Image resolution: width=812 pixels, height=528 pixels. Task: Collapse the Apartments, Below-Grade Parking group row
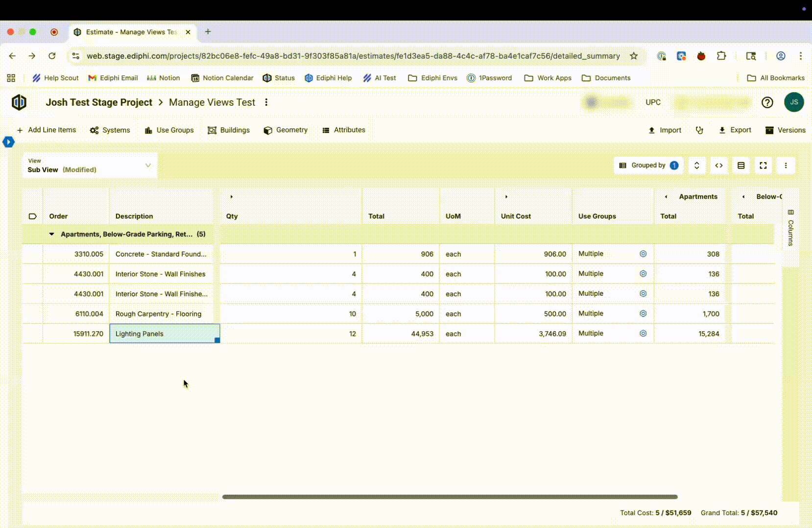51,234
